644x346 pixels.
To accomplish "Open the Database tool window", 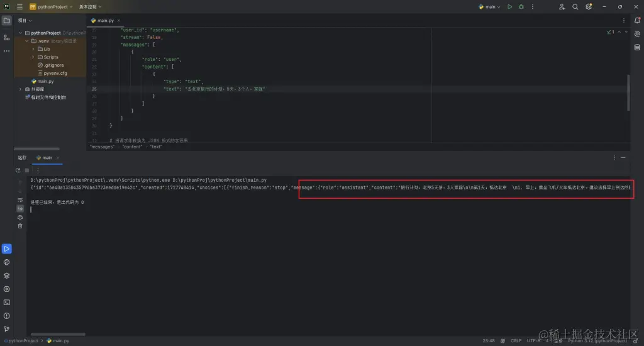I will click(637, 47).
